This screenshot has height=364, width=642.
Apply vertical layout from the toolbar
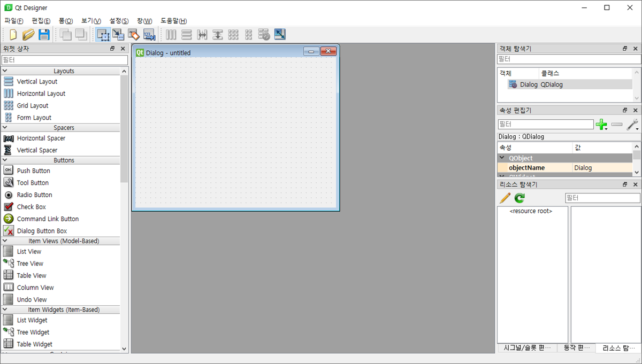click(x=187, y=35)
